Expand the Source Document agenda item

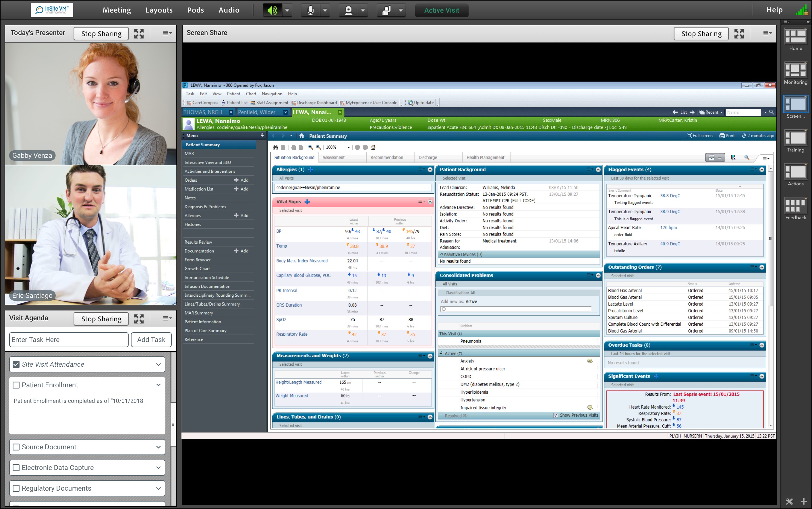(158, 447)
